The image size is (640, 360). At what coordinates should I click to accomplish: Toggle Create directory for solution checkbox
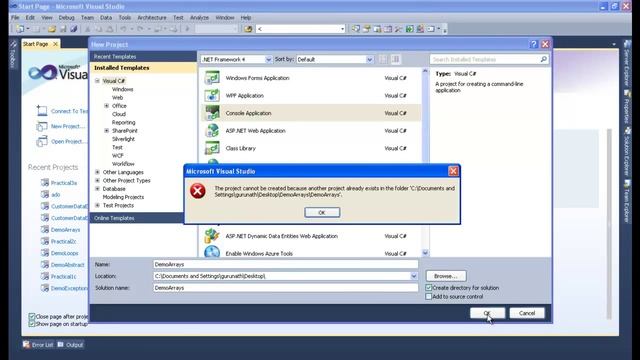pyautogui.click(x=429, y=288)
